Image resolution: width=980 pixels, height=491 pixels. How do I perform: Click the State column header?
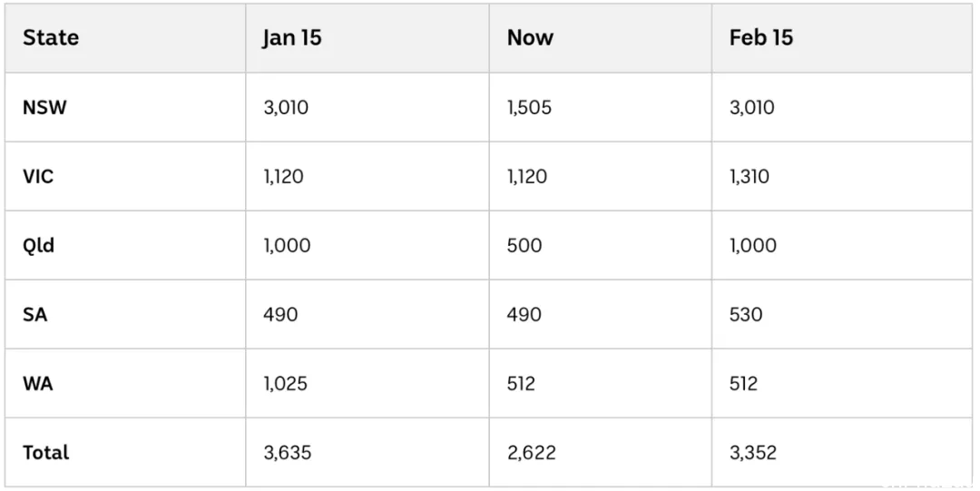coord(51,37)
